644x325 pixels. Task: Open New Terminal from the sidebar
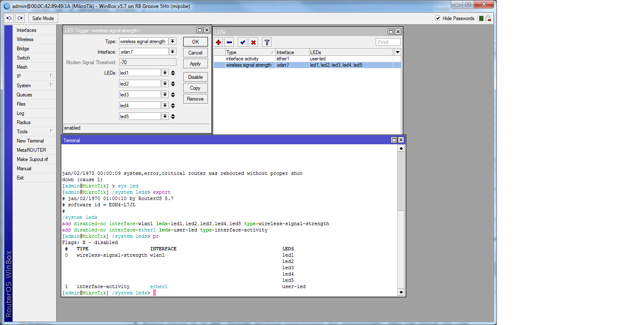pyautogui.click(x=30, y=141)
